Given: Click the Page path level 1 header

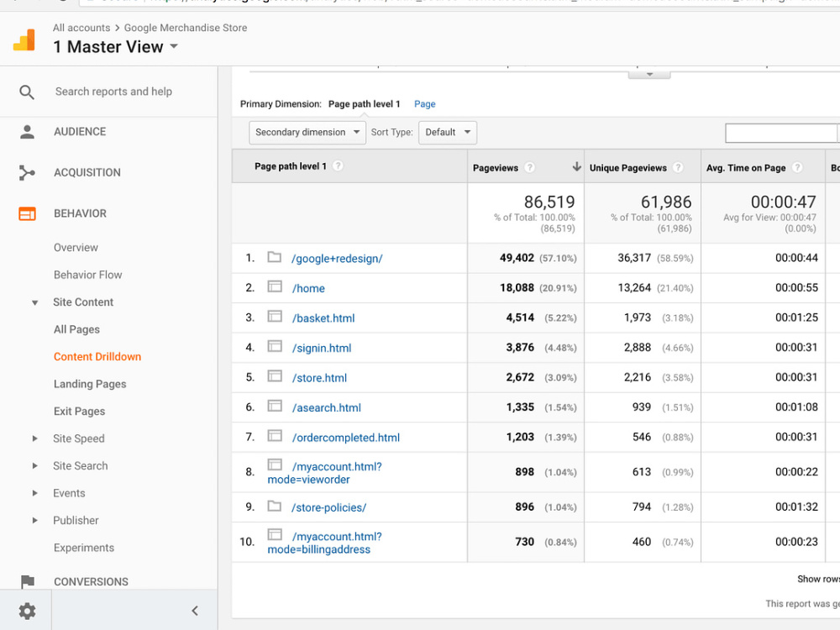Looking at the screenshot, I should 291,166.
